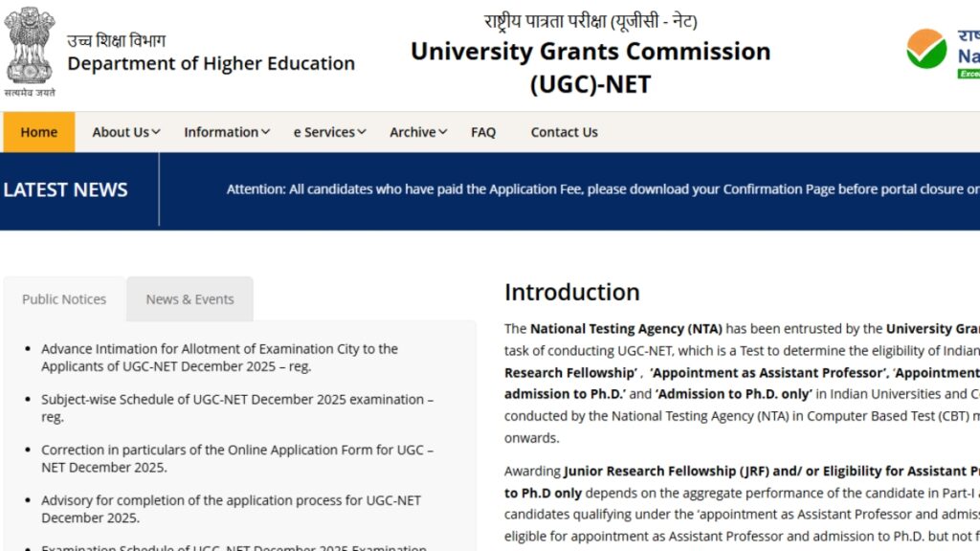The height and width of the screenshot is (551, 980).
Task: Select Home in the navigation bar
Action: point(38,132)
